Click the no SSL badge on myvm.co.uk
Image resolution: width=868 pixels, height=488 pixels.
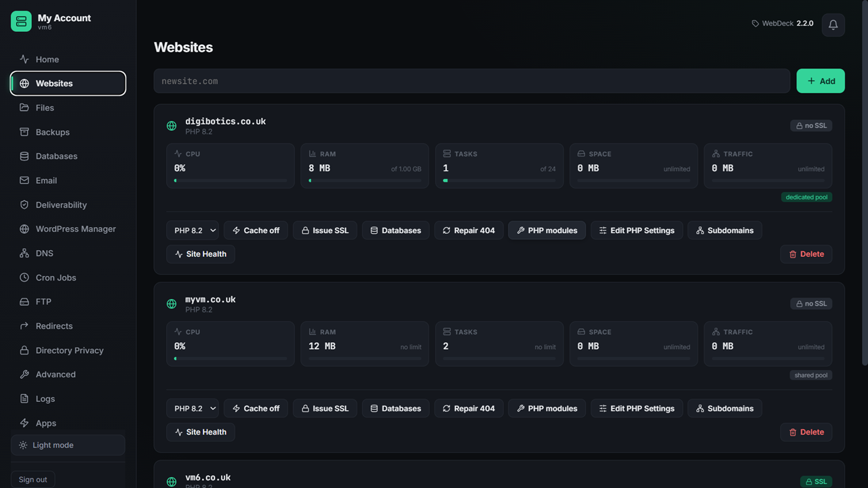point(811,304)
